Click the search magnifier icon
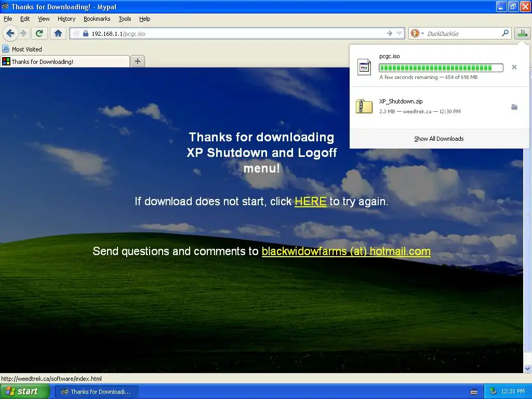 [x=505, y=33]
